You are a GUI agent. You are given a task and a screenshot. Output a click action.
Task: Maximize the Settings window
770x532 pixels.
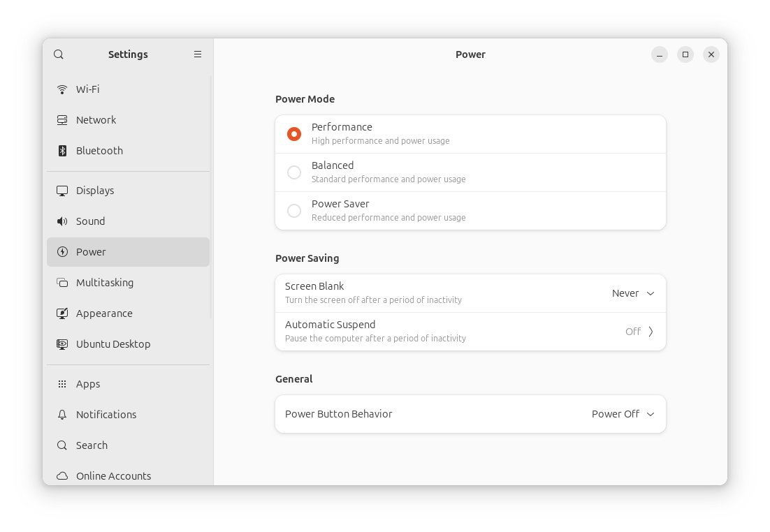point(685,54)
